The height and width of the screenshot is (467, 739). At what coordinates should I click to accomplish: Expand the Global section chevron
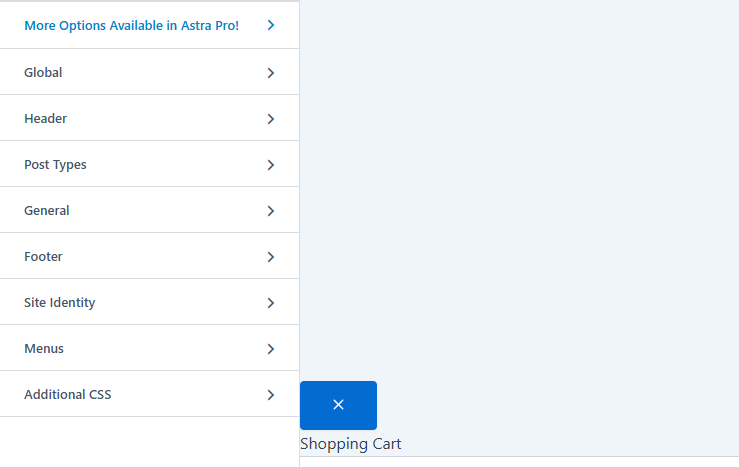click(x=271, y=73)
